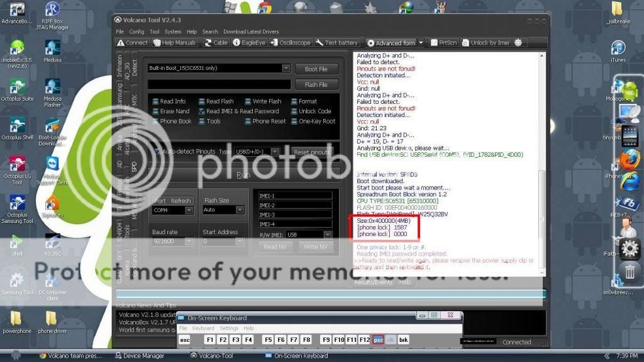Click the Reset pinouts button

312,152
